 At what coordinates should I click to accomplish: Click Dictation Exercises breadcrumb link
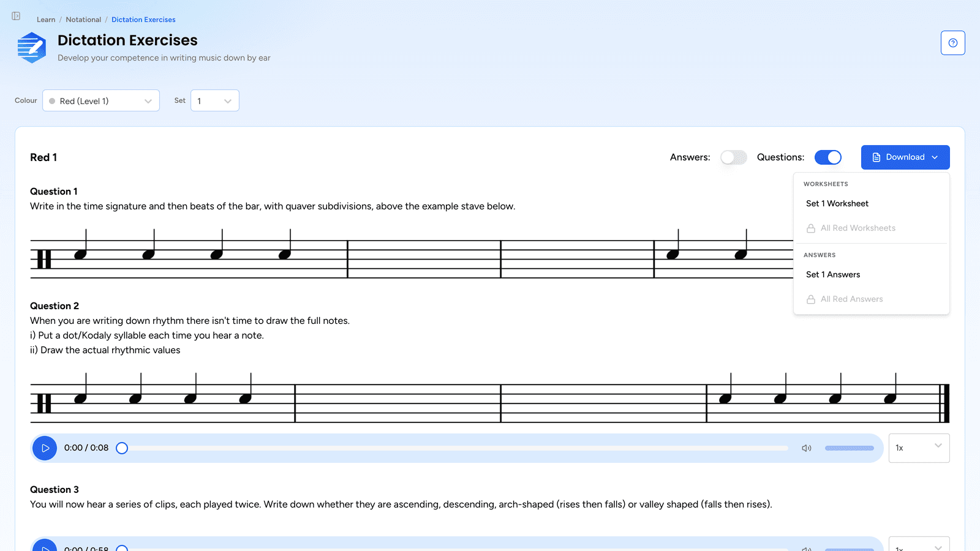point(143,20)
